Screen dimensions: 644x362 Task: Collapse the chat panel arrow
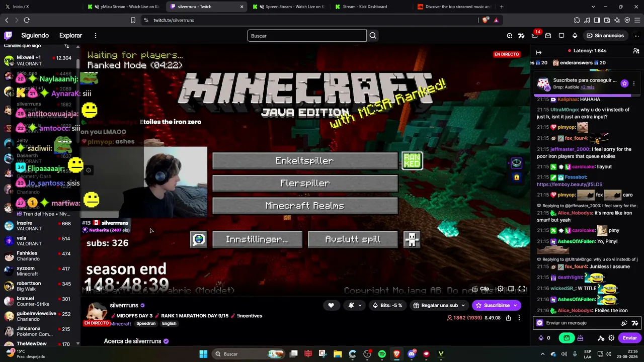539,52
